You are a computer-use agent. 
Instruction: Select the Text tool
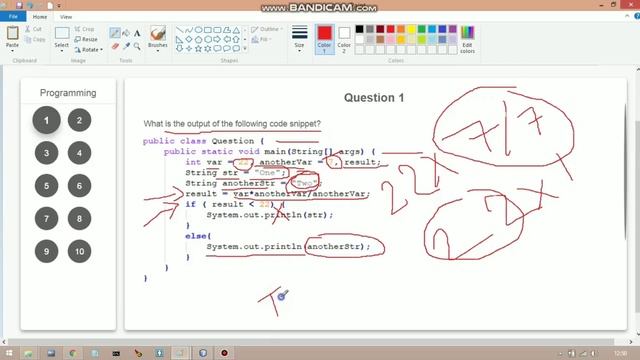point(137,33)
